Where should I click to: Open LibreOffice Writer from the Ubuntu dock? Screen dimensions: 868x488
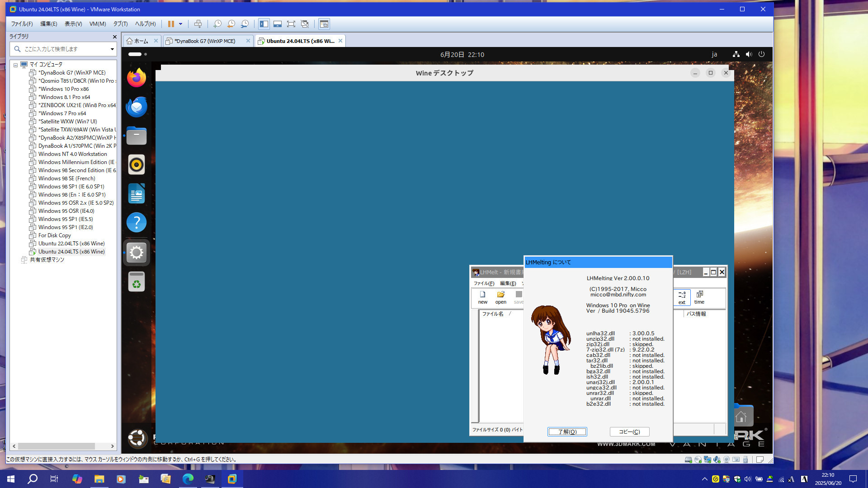coord(137,193)
